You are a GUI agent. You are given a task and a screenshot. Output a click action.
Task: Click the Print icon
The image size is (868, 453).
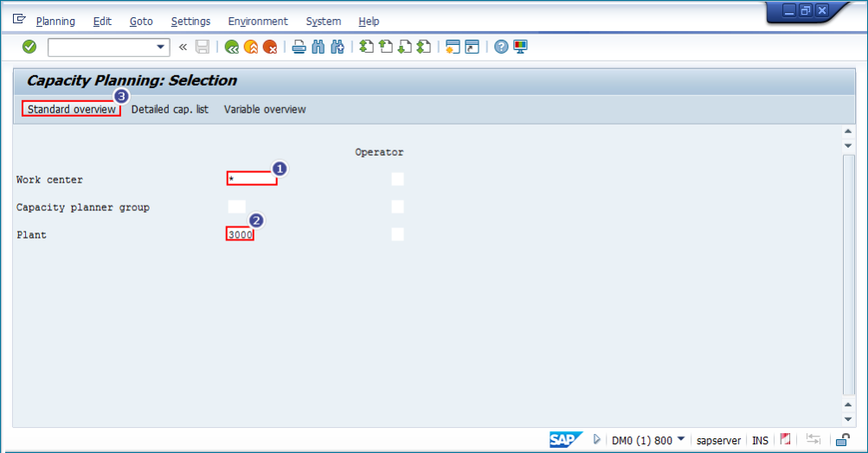tap(299, 47)
